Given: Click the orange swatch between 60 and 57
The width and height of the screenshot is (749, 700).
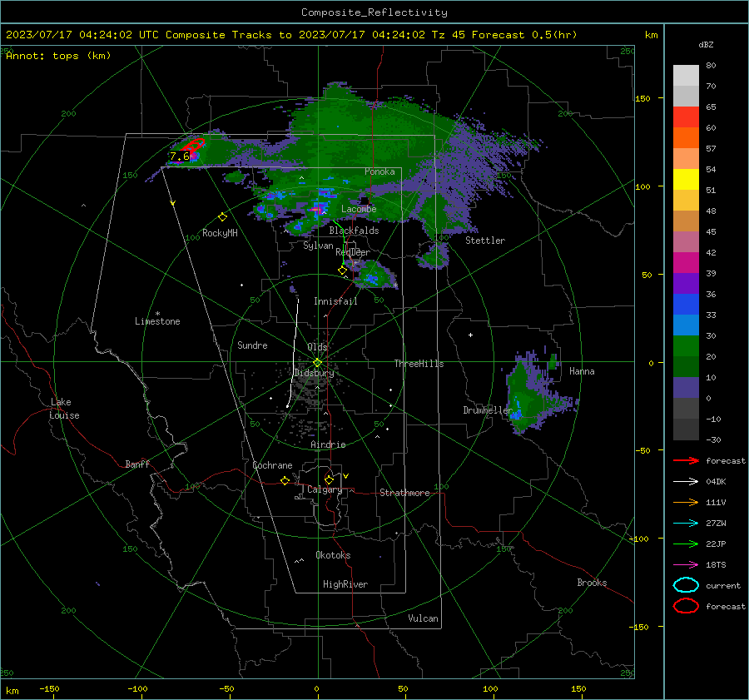Looking at the screenshot, I should click(686, 138).
